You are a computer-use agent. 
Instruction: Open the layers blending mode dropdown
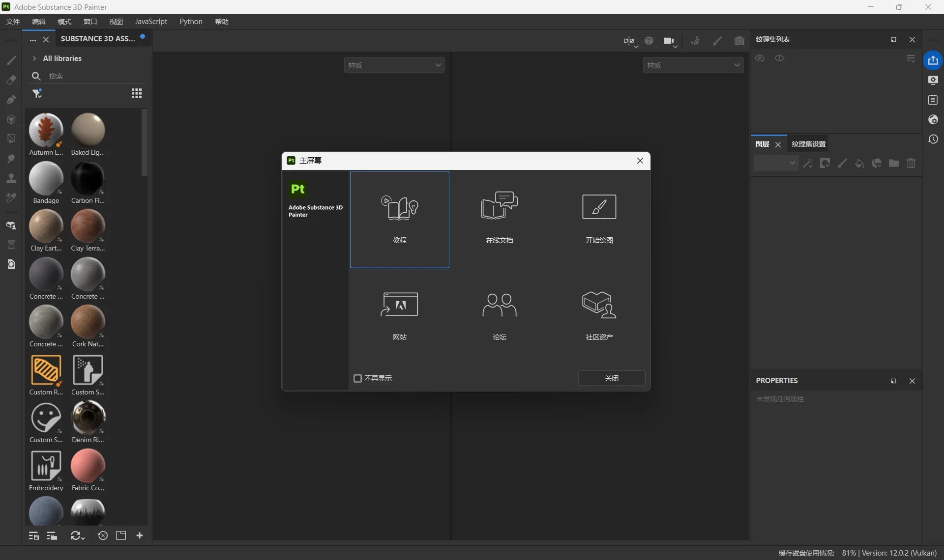[776, 163]
